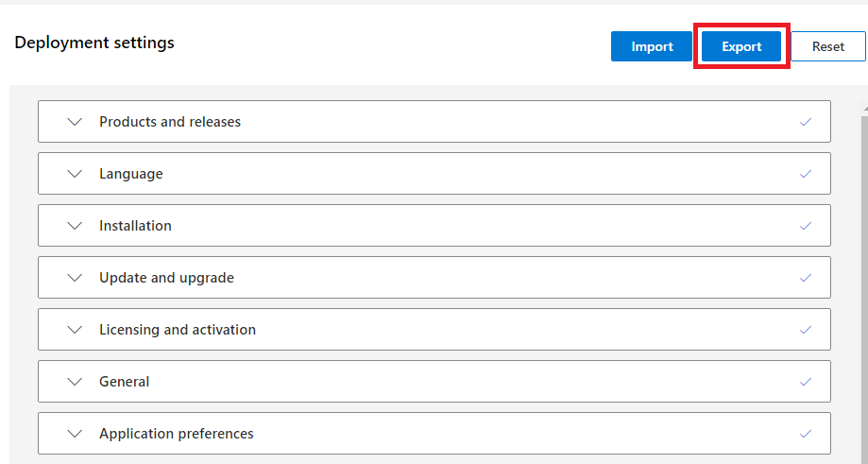Expand General using its chevron arrow
This screenshot has width=868, height=464.
(x=76, y=382)
